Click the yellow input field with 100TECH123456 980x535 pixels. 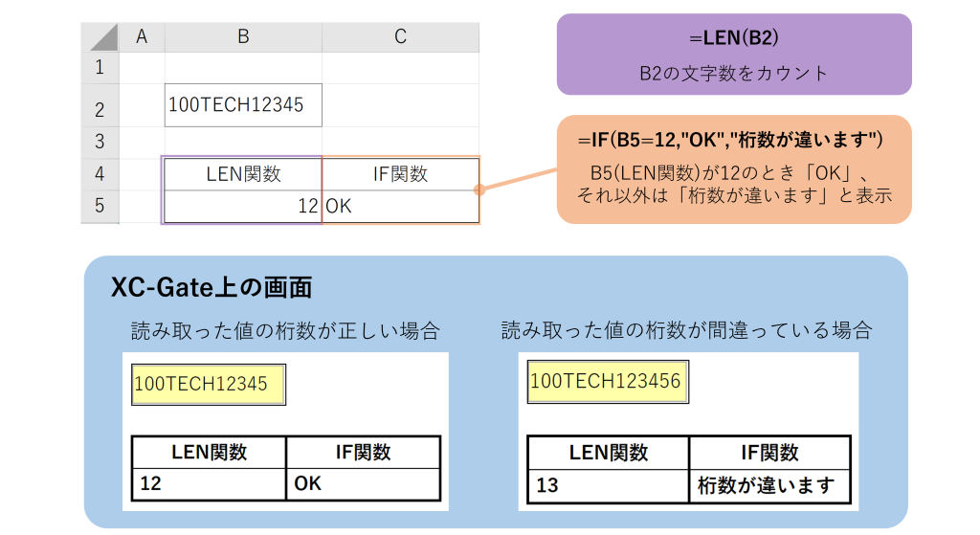pyautogui.click(x=607, y=381)
